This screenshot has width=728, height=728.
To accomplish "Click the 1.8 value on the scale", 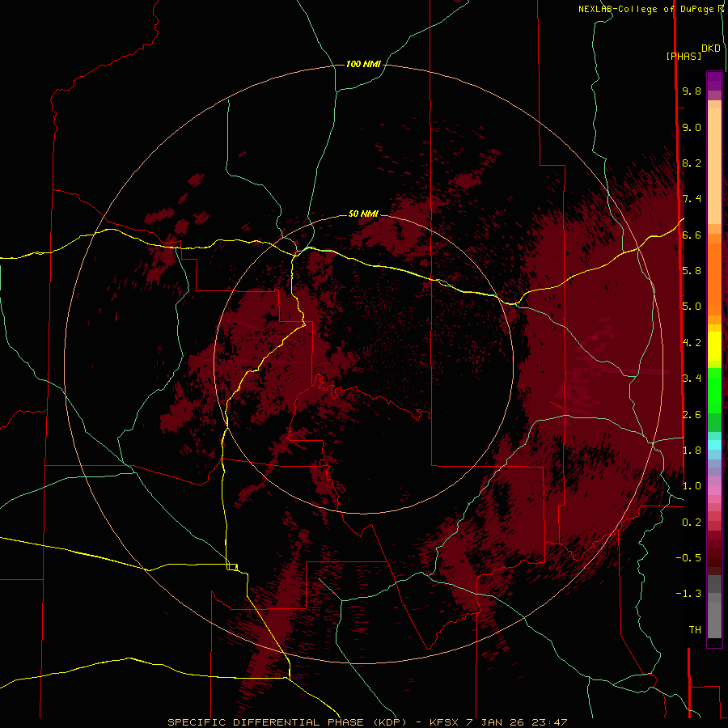I will pos(692,451).
